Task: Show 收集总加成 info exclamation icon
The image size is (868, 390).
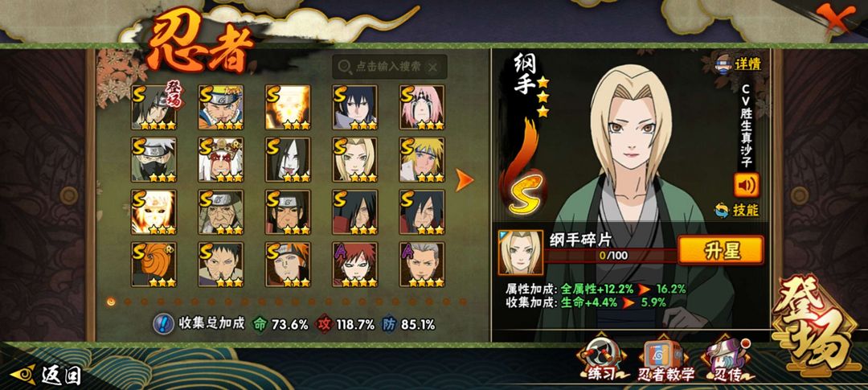Action: [162, 324]
